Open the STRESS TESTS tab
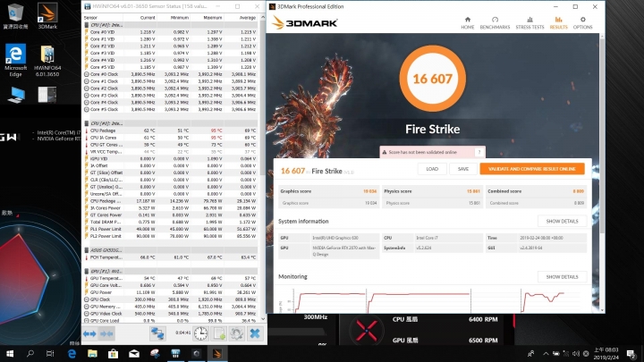Screen dimensions: 644x362 click(530, 23)
